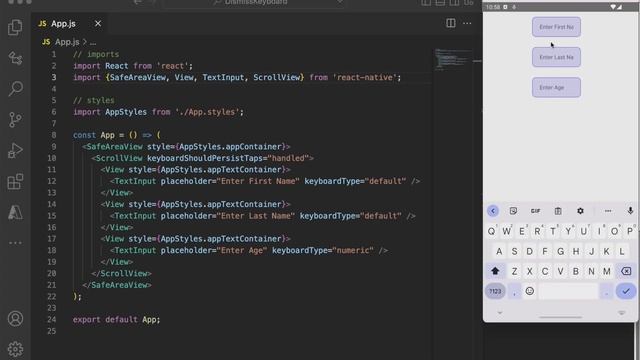This screenshot has width=640, height=360.
Task: Open the Manage gear icon
Action: tap(15, 349)
